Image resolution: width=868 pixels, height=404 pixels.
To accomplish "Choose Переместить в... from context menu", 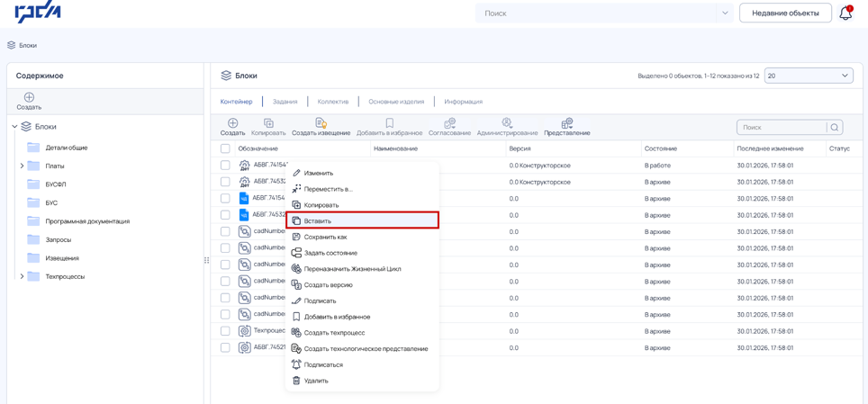I will (x=362, y=189).
